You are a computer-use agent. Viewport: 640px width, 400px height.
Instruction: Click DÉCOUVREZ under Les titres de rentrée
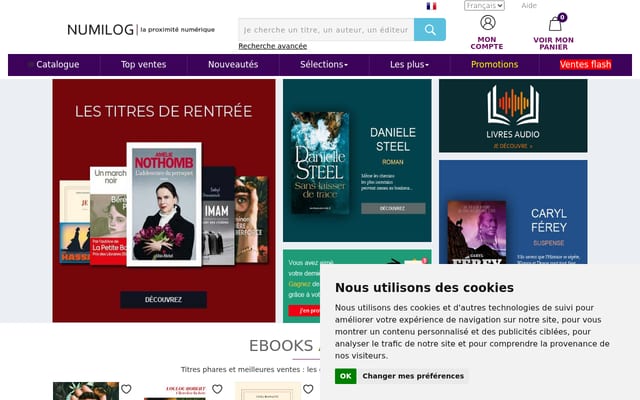[x=163, y=300]
